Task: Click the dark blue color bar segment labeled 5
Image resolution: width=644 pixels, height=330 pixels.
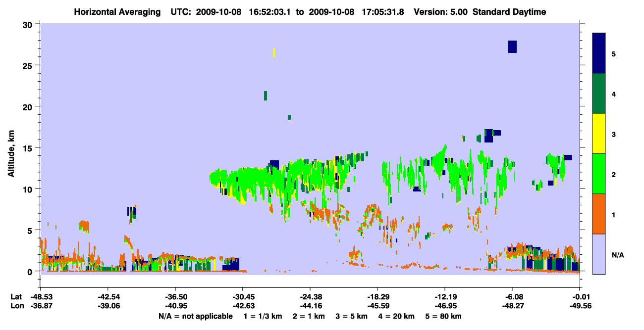Action: (599, 53)
